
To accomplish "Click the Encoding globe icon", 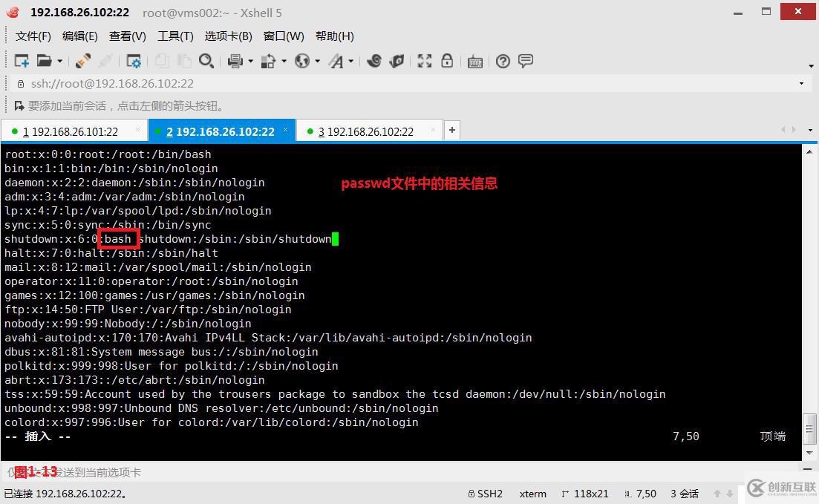I will click(302, 61).
